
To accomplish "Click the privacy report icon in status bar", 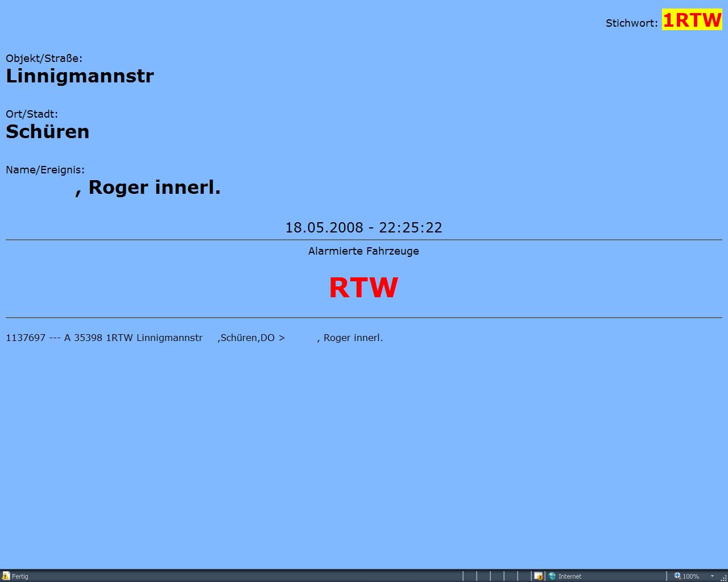I will click(538, 576).
